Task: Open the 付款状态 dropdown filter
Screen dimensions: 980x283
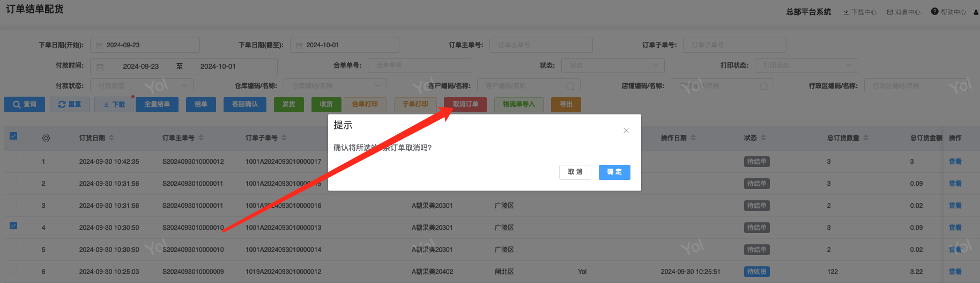Action: [142, 86]
